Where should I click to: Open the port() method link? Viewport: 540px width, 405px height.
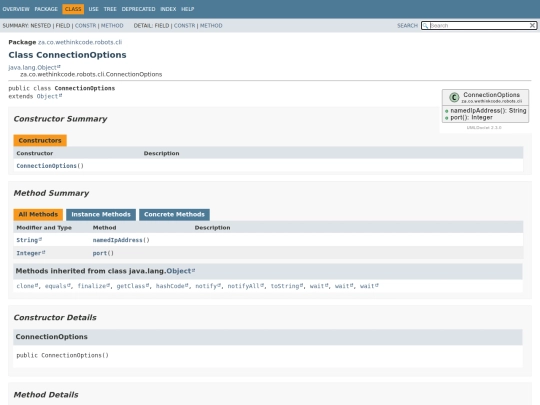coord(103,253)
